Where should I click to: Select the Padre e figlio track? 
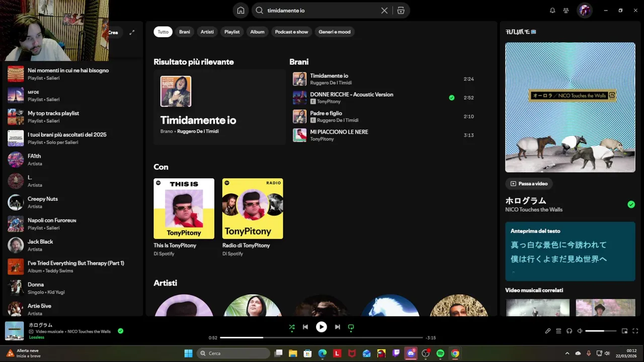point(385,116)
